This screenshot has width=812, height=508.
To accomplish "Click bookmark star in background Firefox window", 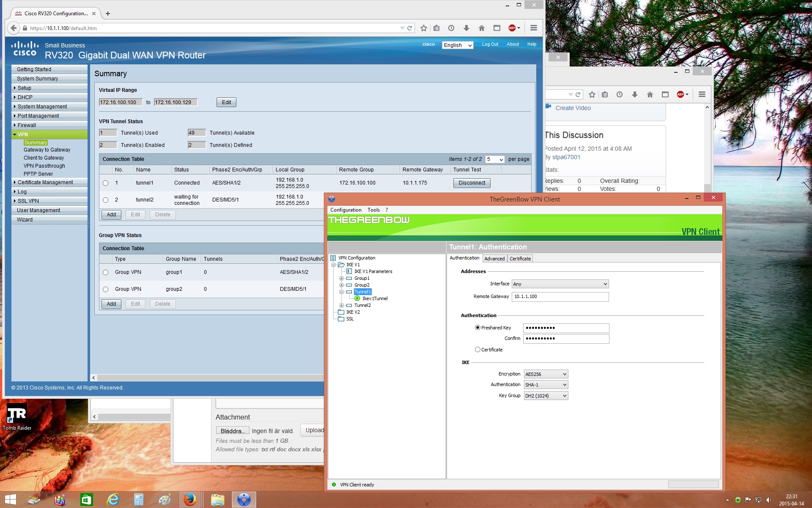I will [592, 94].
